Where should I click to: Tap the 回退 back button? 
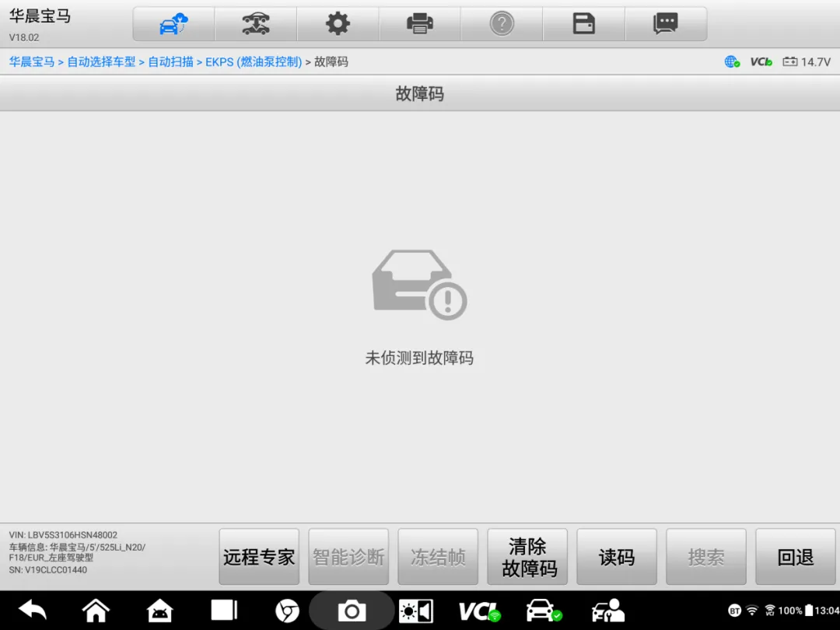coord(795,557)
